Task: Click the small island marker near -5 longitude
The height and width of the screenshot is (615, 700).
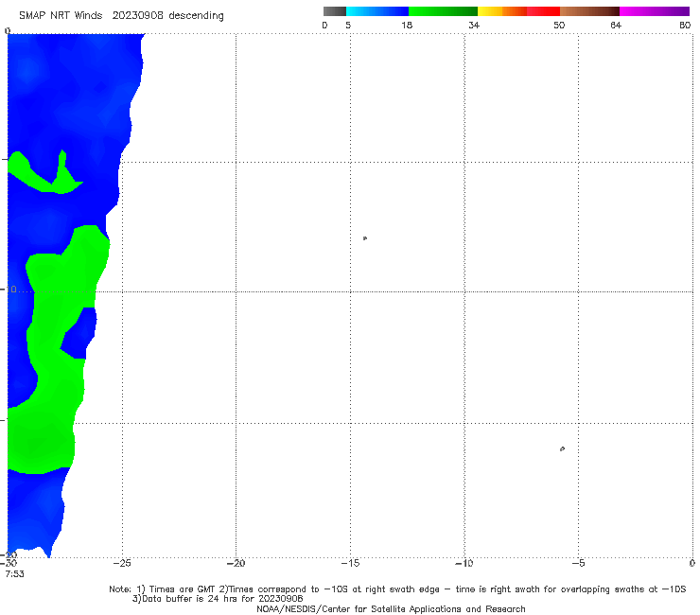Action: [562, 448]
